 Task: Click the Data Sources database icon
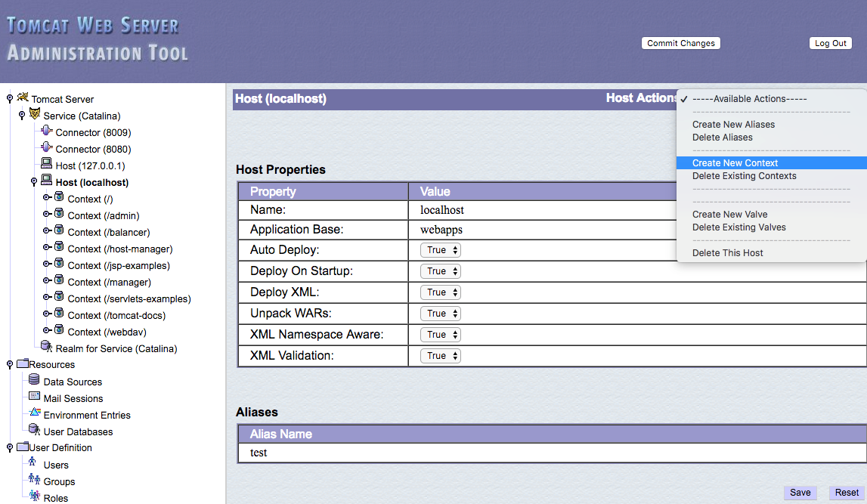click(x=34, y=380)
